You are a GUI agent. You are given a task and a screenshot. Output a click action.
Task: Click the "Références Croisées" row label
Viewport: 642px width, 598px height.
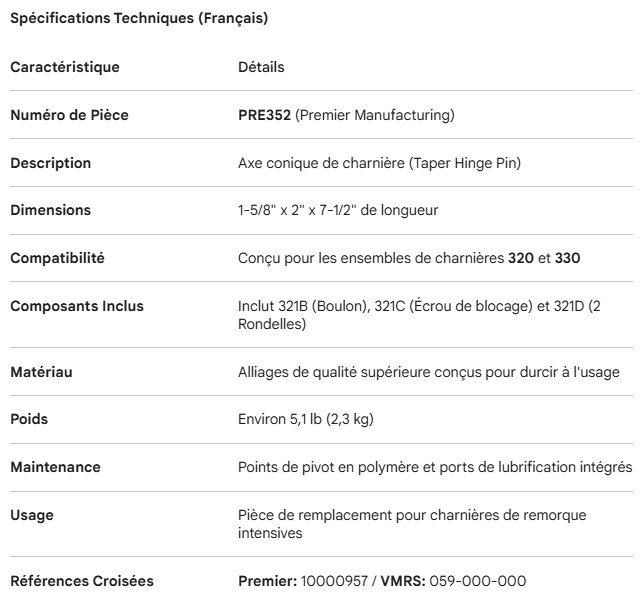click(82, 581)
